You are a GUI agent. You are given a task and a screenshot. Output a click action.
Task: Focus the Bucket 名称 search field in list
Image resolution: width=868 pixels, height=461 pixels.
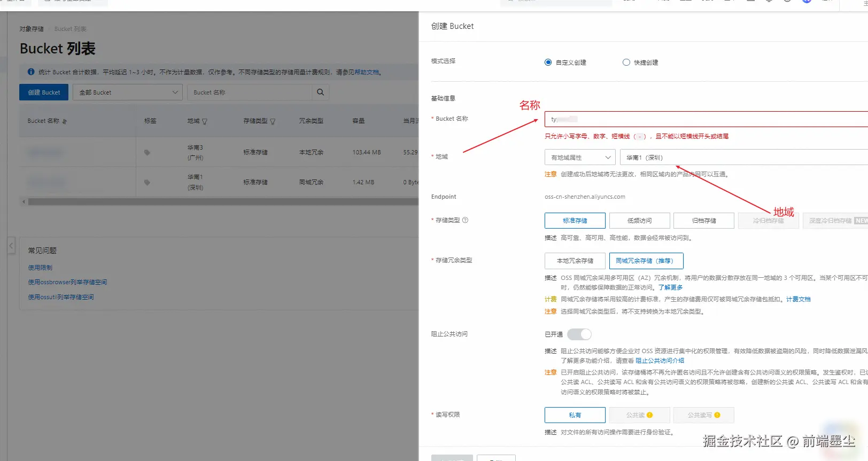(x=249, y=92)
